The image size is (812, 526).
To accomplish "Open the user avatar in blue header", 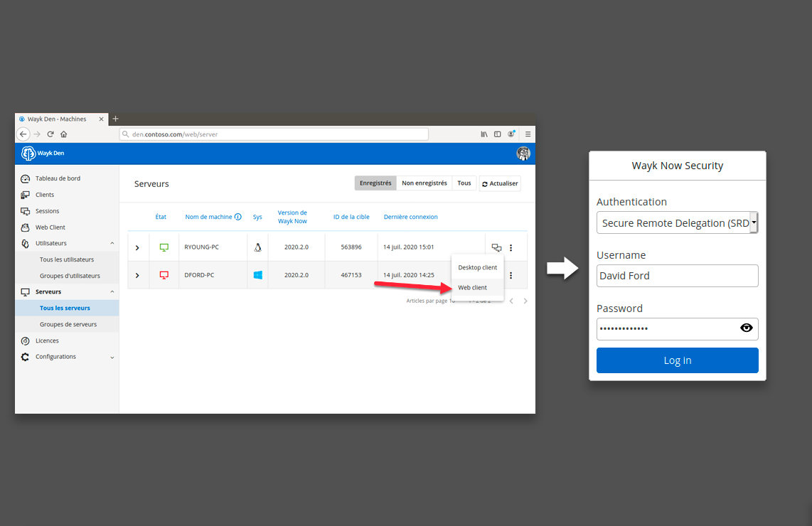I will click(x=523, y=154).
